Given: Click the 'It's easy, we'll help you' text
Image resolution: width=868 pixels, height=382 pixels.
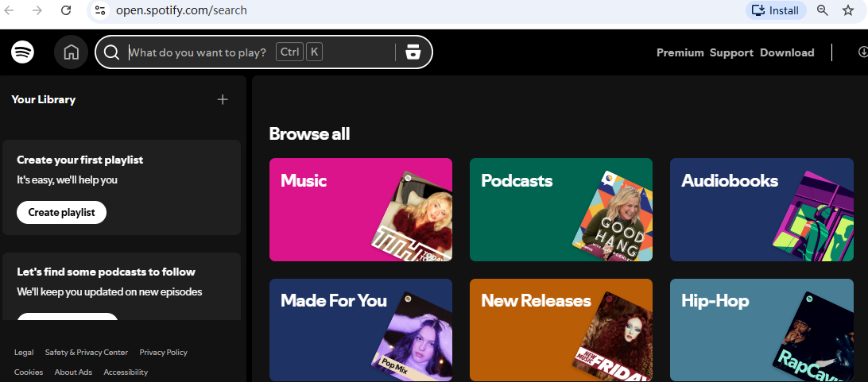Looking at the screenshot, I should click(67, 179).
